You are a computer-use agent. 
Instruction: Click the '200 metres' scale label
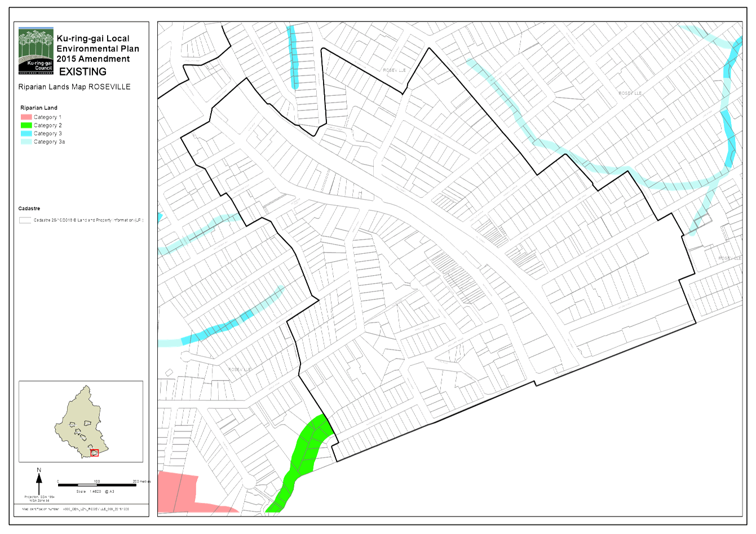[142, 482]
